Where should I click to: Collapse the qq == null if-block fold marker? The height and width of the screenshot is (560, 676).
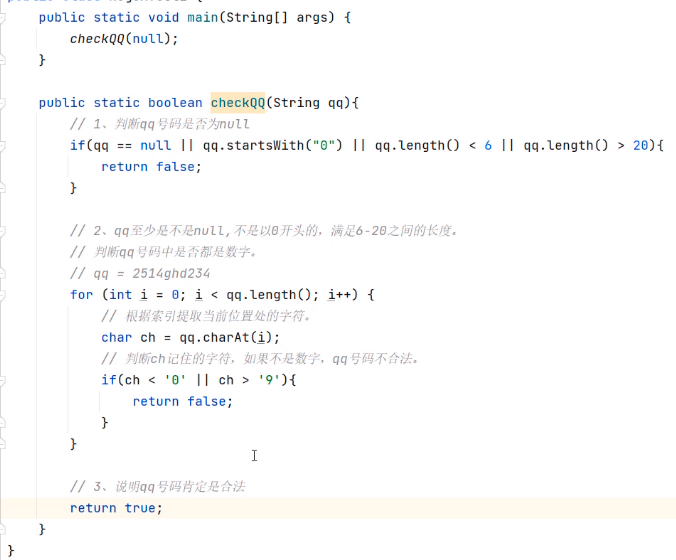click(x=2, y=146)
